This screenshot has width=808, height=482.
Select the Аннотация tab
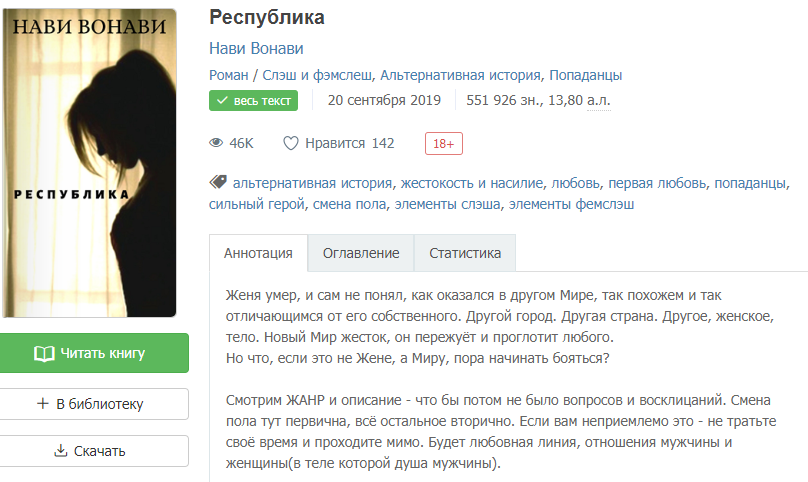(x=258, y=253)
